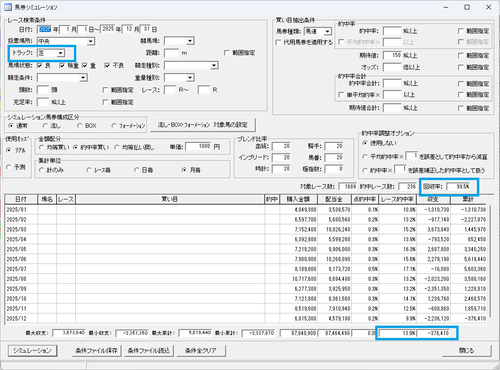Choose リアル under 使用オッズ
This screenshot has width=500, height=370.
tap(9, 150)
